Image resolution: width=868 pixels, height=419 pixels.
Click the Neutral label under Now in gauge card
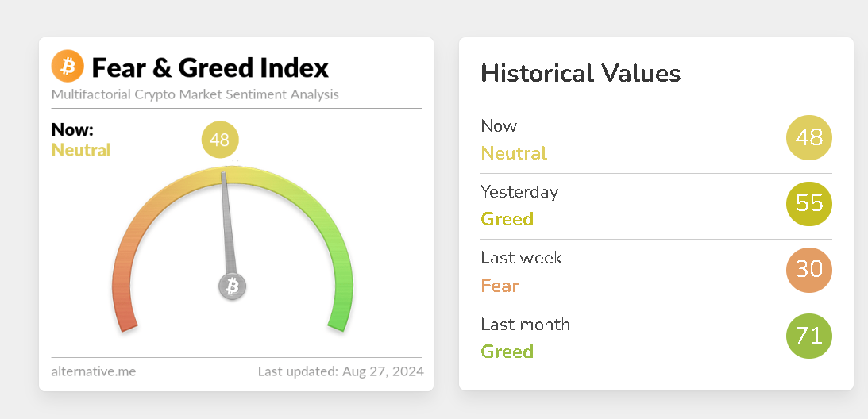pos(81,150)
